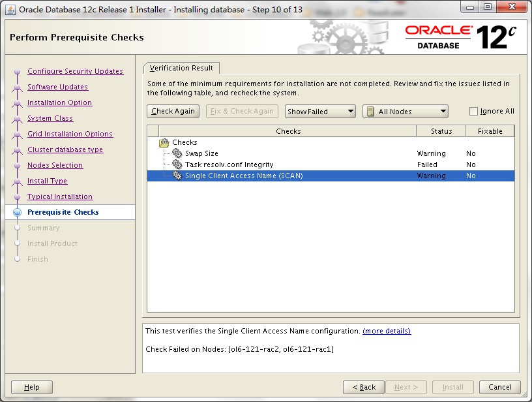Click the Install button

(453, 387)
